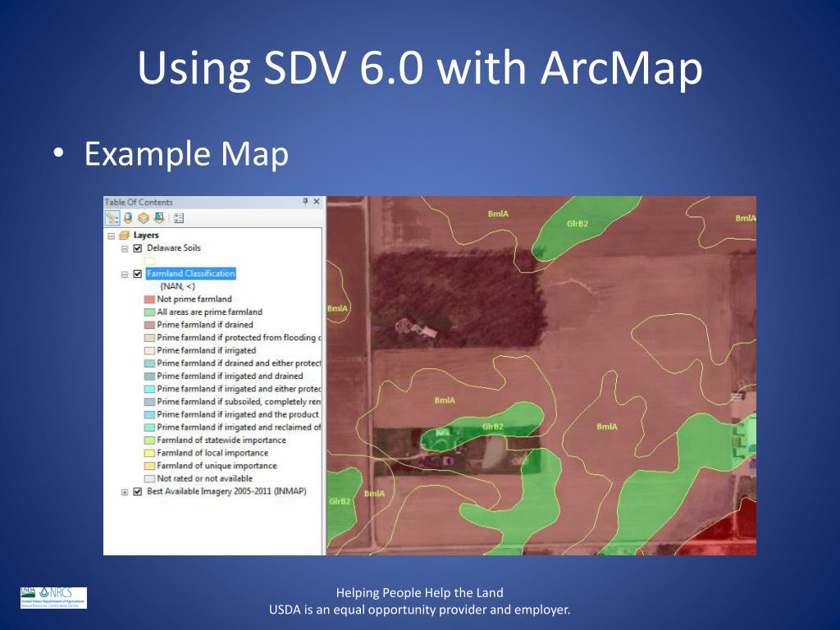Expand Best Available Imagery 2005-2011 layer
The height and width of the screenshot is (630, 840).
click(x=125, y=492)
